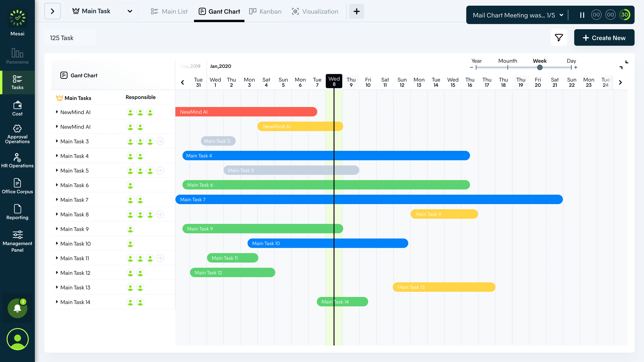
Task: Click the Create New button
Action: click(604, 38)
